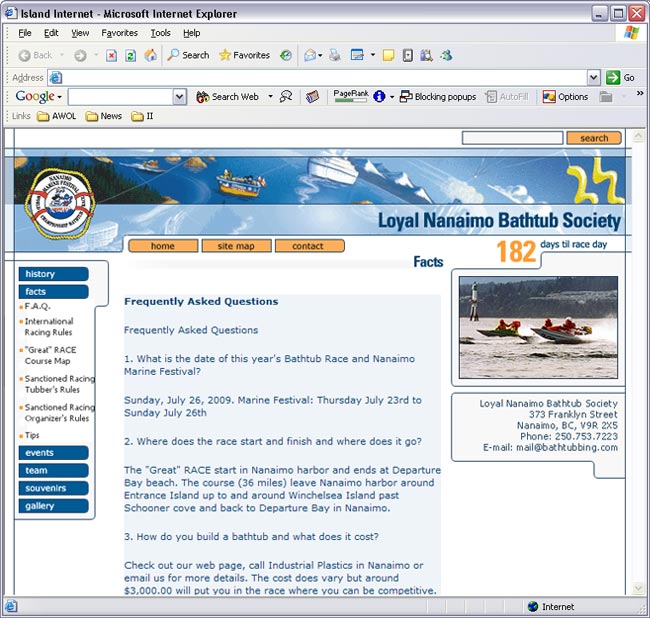Open the Edit menu
The image size is (650, 618).
pyautogui.click(x=51, y=33)
